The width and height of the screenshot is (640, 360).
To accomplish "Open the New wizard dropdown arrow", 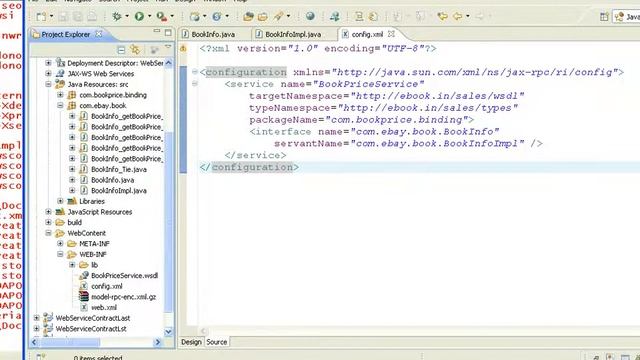I will (51, 16).
